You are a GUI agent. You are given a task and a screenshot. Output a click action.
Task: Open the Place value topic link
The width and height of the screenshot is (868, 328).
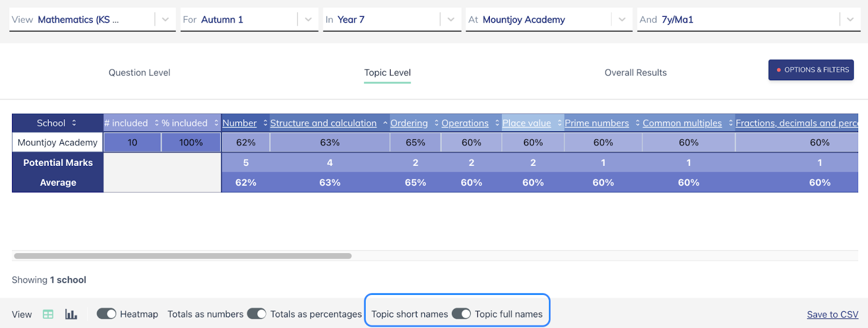coord(526,123)
